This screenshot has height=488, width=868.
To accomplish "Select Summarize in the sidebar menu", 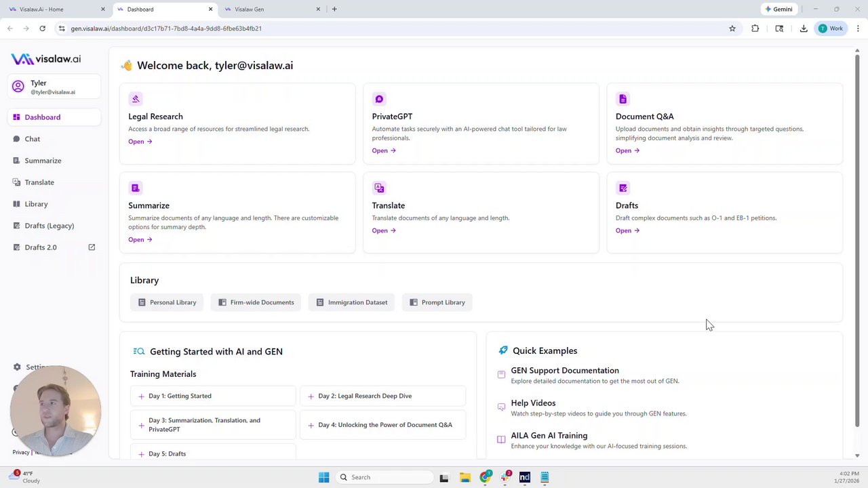I will pyautogui.click(x=54, y=161).
